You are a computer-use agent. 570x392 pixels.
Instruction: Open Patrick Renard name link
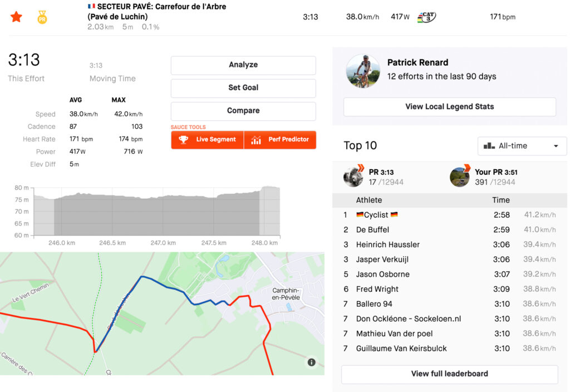tap(417, 62)
